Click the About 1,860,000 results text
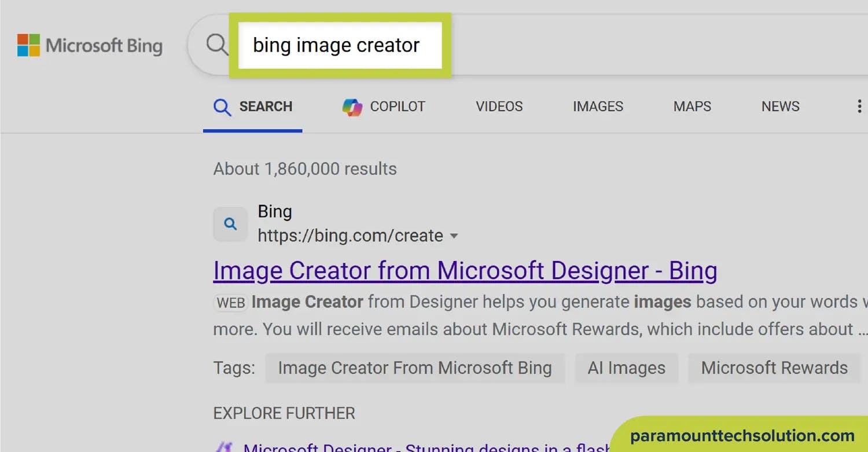868x452 pixels. tap(305, 169)
